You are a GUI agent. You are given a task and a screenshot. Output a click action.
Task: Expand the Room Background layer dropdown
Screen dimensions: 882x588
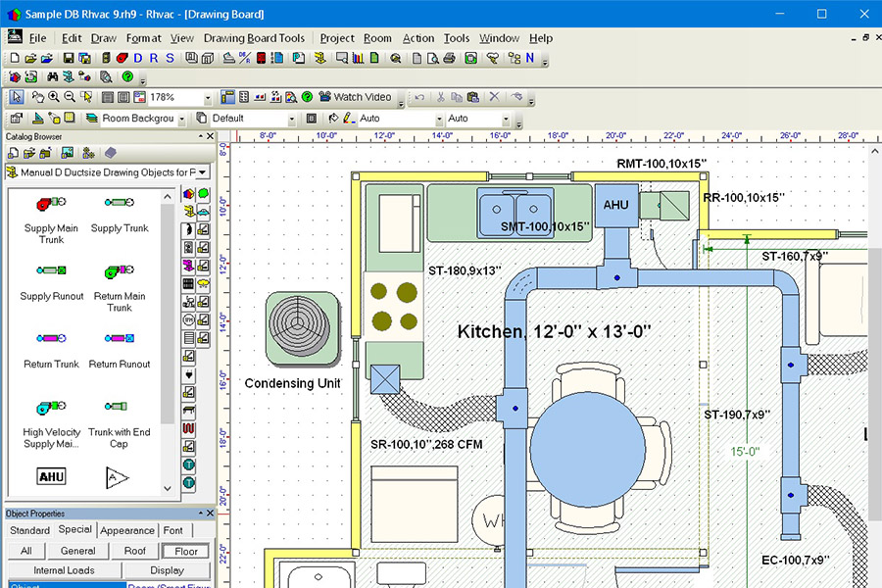(x=182, y=119)
